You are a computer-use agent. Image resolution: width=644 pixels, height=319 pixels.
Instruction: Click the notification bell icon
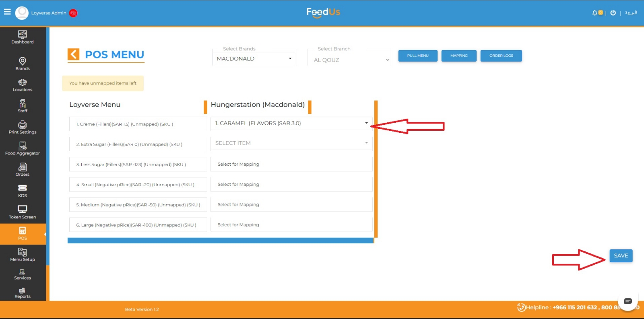[x=594, y=13]
